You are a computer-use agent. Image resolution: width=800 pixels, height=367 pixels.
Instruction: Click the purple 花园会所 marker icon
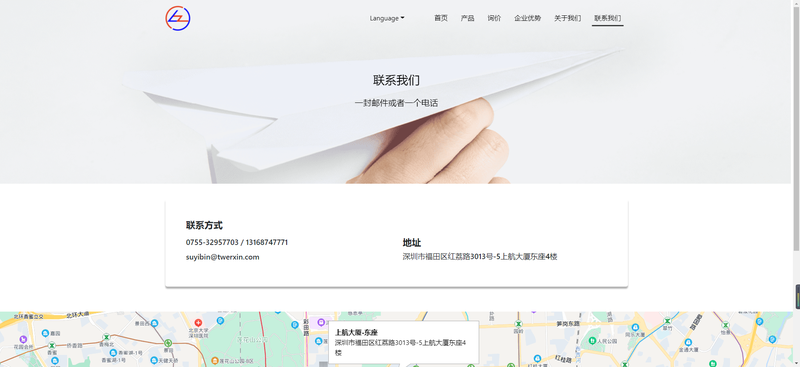coord(23,339)
